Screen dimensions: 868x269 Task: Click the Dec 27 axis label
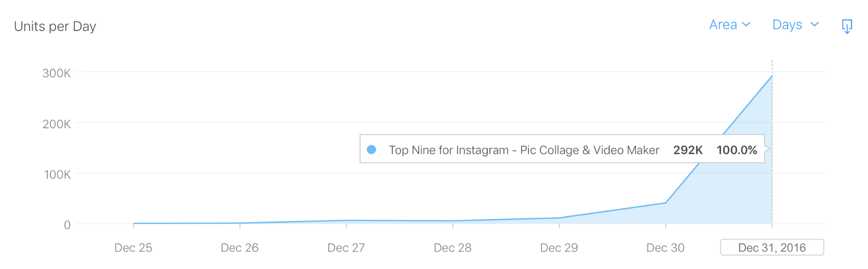(x=346, y=248)
